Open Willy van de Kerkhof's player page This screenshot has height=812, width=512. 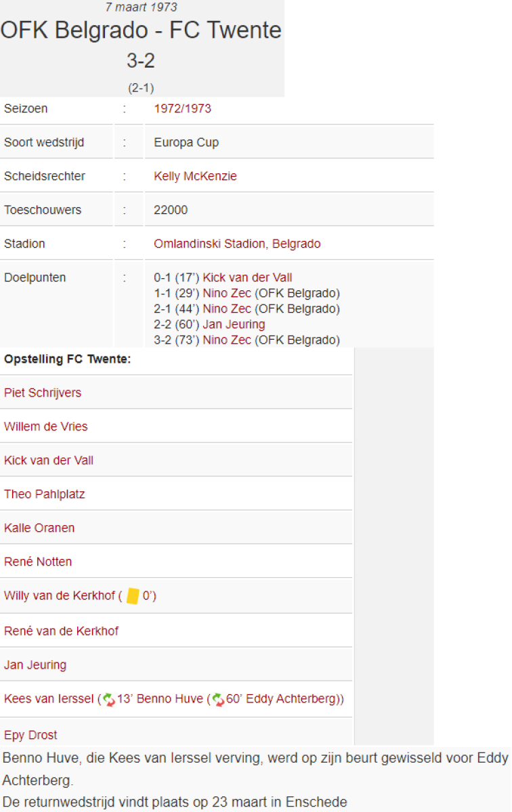coord(60,596)
